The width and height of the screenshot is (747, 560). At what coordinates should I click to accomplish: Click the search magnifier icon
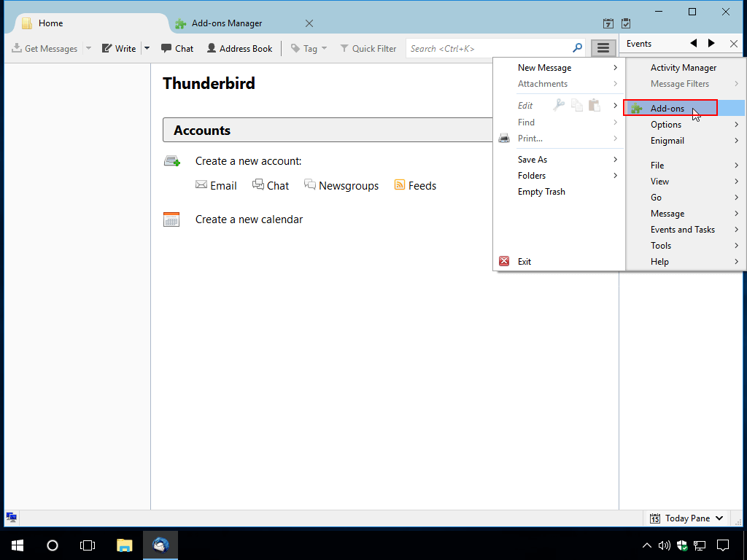[578, 48]
